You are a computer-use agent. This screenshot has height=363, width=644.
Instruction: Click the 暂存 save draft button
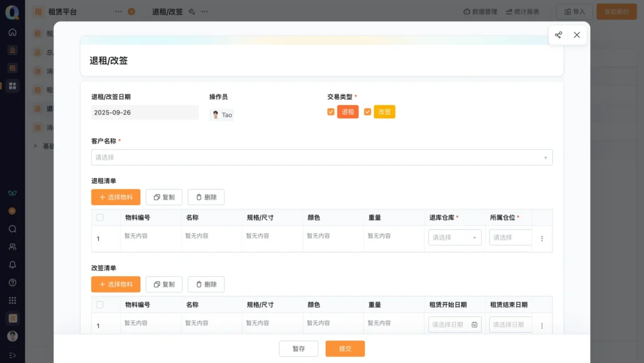299,349
